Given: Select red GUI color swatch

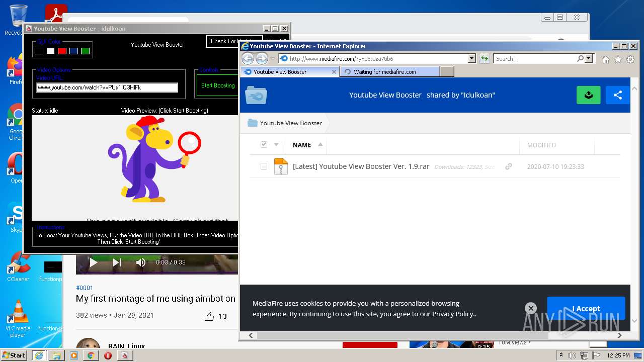Looking at the screenshot, I should (62, 51).
